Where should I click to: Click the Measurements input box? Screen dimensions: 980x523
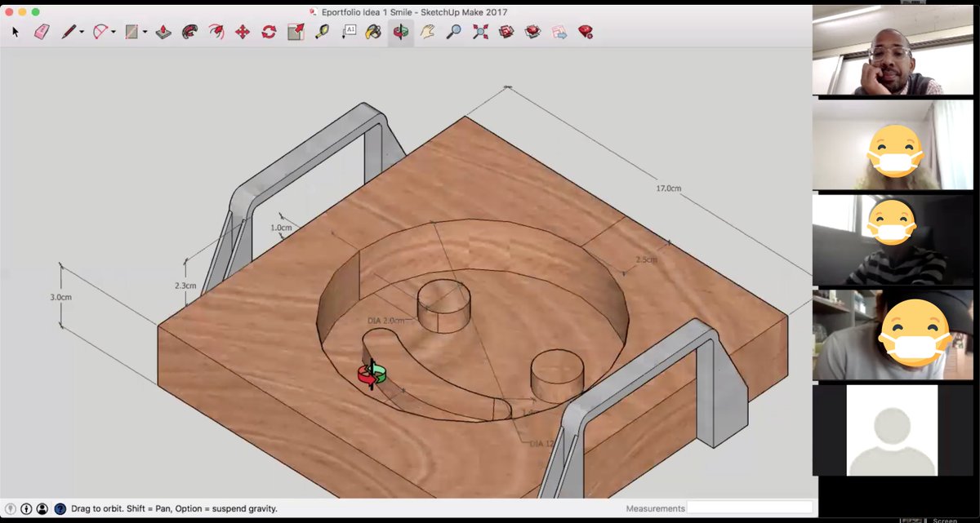point(751,507)
